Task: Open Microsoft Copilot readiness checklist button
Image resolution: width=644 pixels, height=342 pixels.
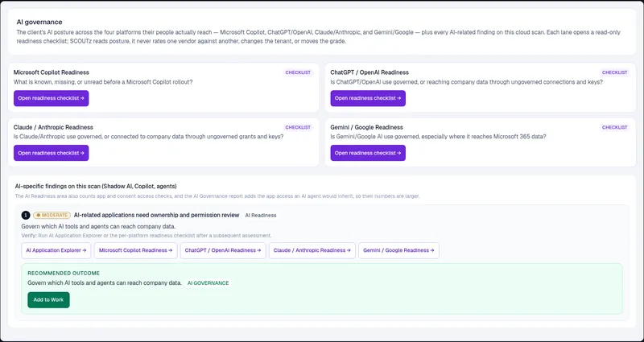Action: [51, 98]
